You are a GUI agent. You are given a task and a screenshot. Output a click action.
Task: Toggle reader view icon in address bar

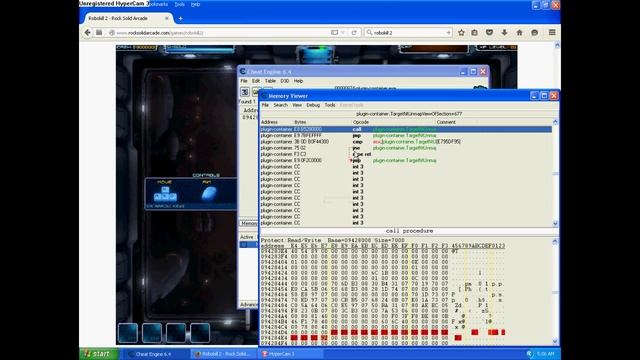point(334,32)
